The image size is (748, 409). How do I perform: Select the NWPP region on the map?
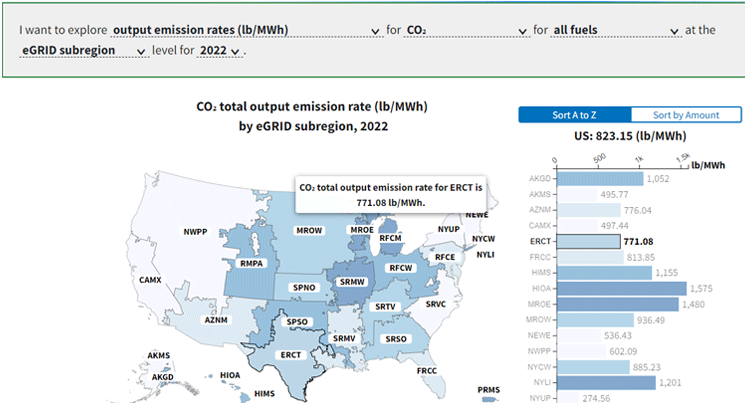tap(195, 232)
